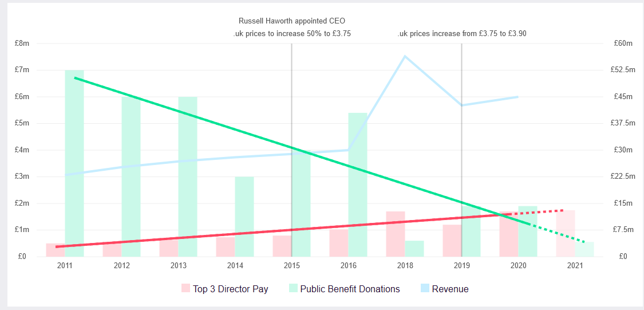
Task: Click the green Public Benefit Donations legend swatch
Action: click(293, 289)
